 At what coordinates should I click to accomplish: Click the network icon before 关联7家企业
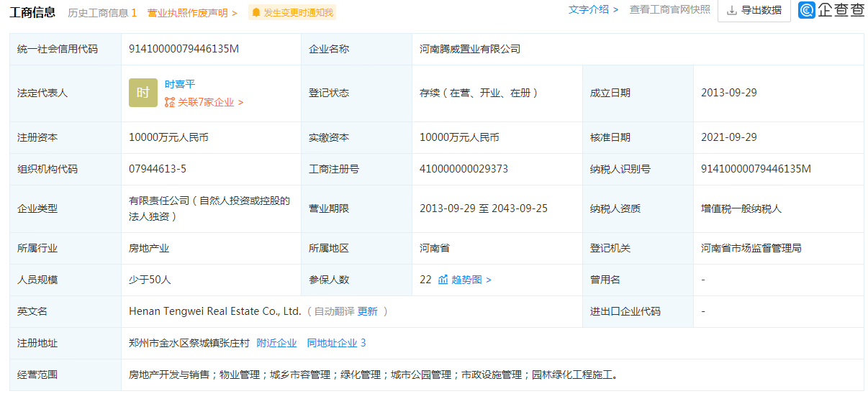(170, 102)
